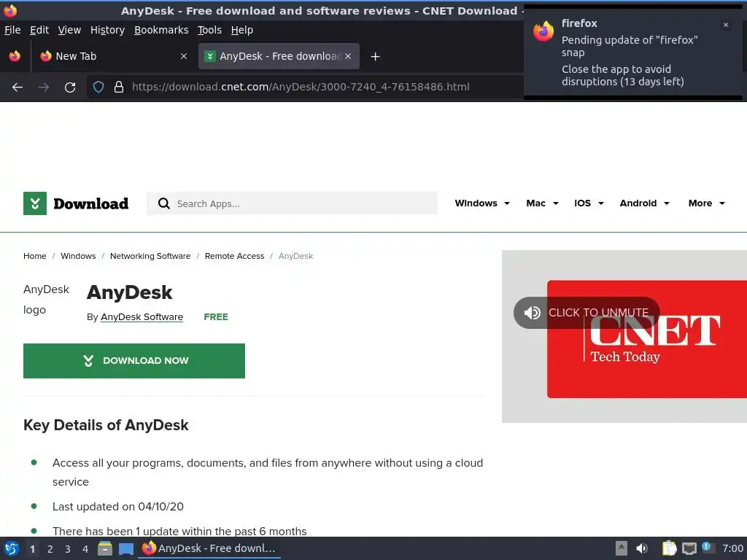
Task: Open the volume control tray icon
Action: [x=642, y=548]
